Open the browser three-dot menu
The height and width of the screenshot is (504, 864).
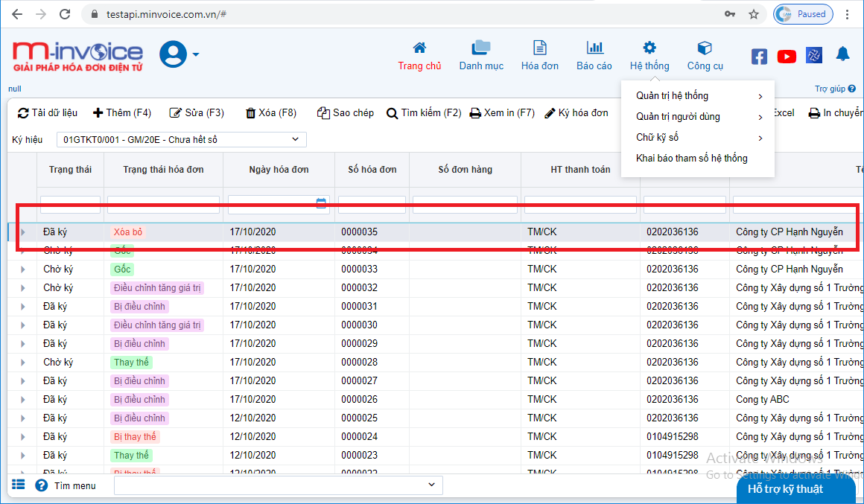pos(848,14)
